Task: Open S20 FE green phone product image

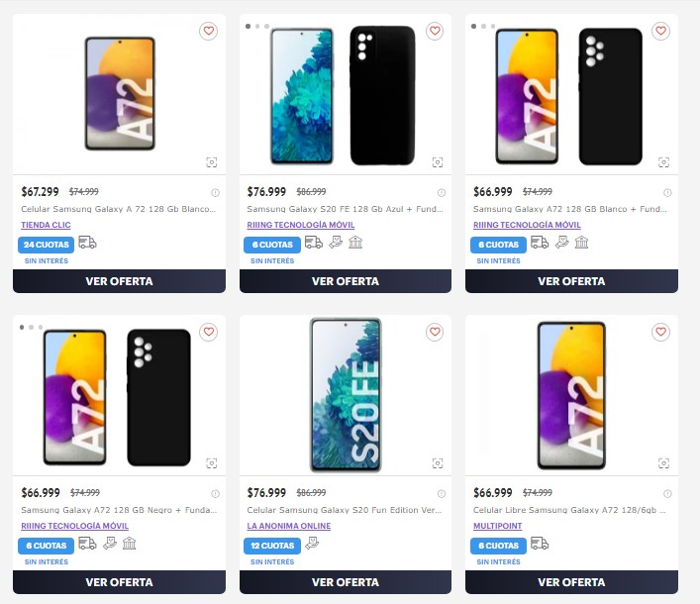Action: (345, 394)
